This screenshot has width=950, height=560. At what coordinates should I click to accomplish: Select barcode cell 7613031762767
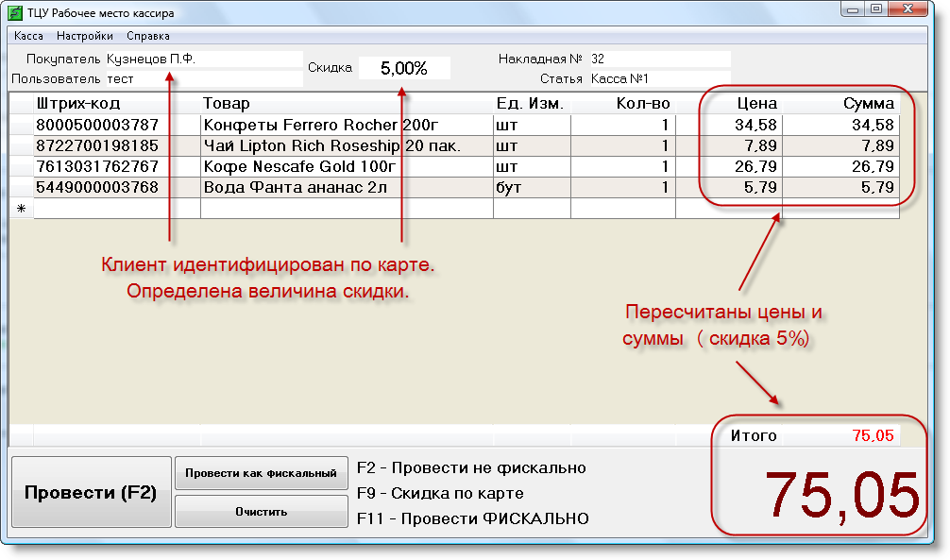[117, 166]
